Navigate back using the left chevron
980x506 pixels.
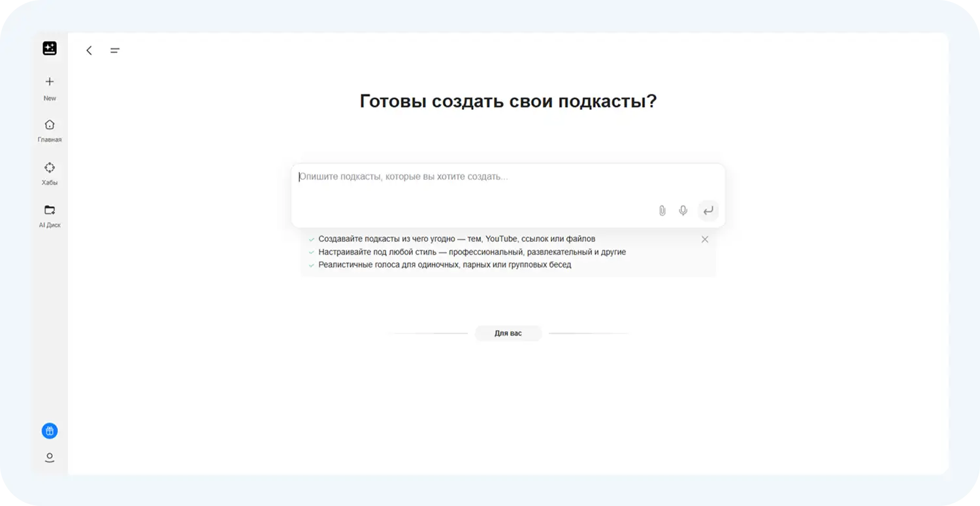click(x=89, y=50)
